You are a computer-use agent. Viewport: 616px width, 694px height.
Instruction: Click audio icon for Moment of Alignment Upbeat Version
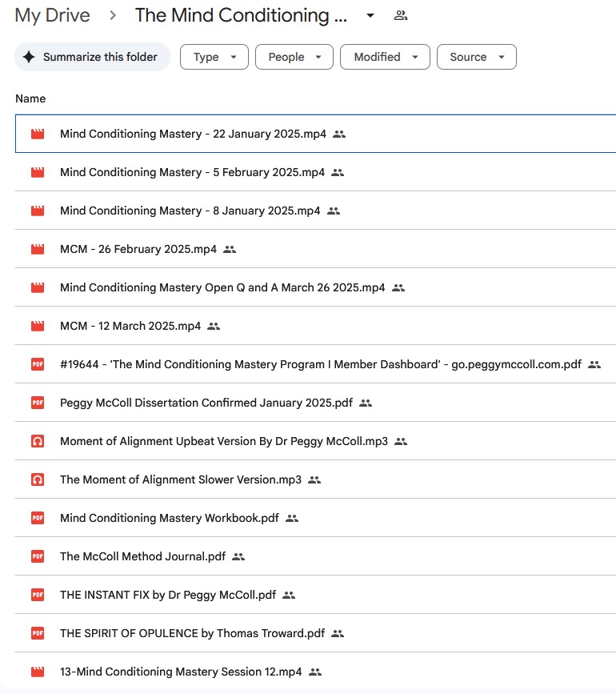[38, 441]
